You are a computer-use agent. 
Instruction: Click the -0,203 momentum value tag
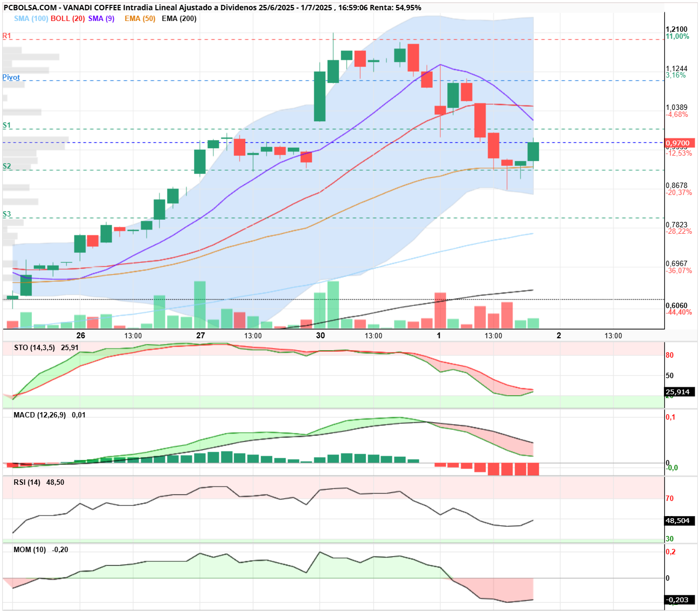tap(680, 600)
